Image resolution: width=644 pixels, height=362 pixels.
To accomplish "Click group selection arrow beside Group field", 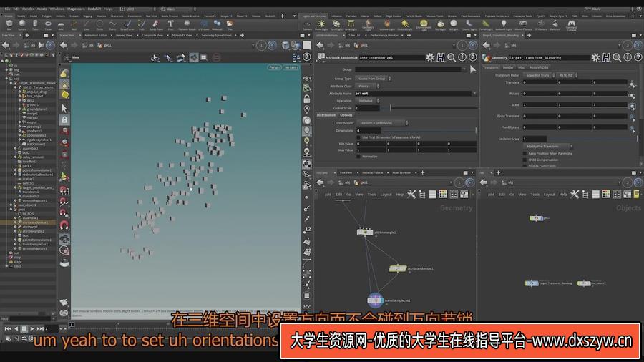I will tap(473, 69).
